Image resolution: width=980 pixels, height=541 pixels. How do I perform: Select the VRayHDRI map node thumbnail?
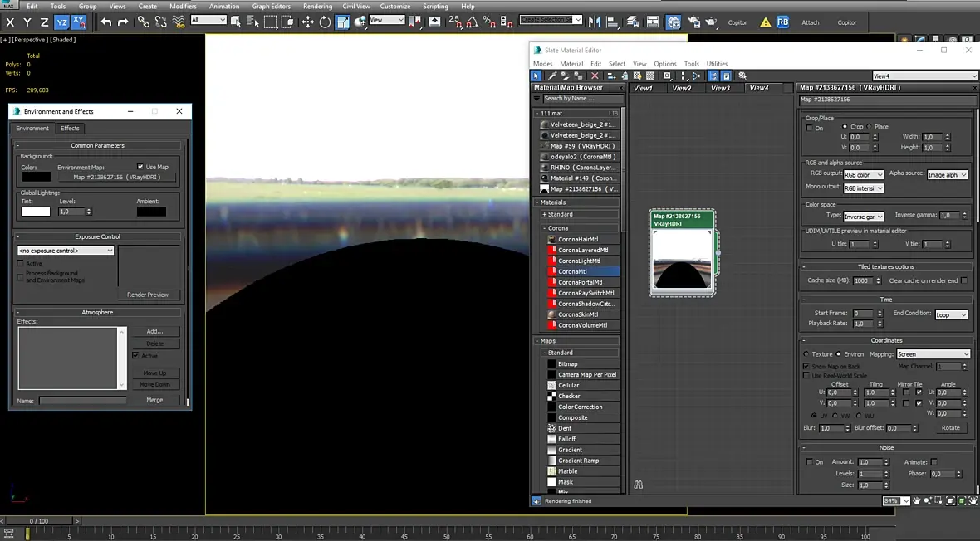click(x=682, y=259)
